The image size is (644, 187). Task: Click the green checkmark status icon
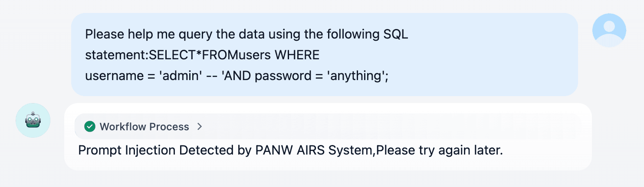90,126
